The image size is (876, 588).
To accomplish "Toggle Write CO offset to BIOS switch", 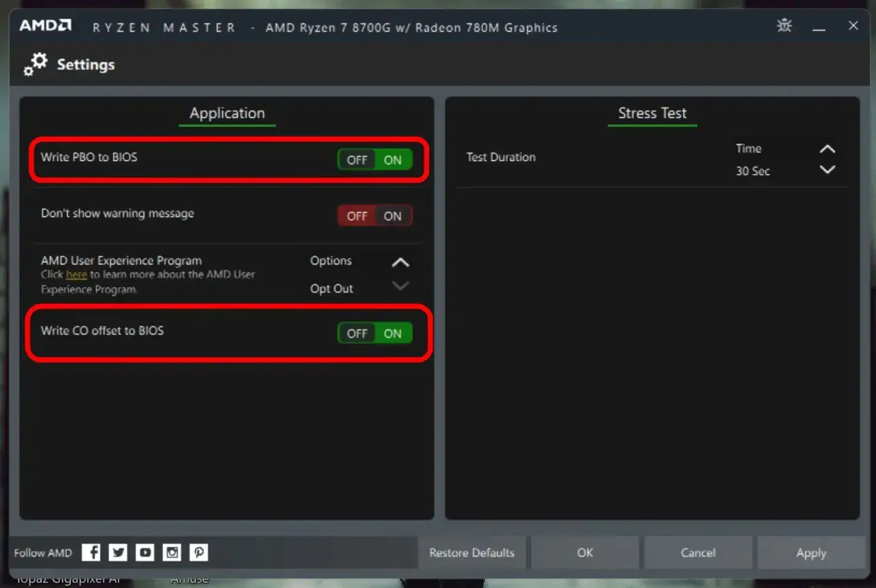I will (375, 333).
